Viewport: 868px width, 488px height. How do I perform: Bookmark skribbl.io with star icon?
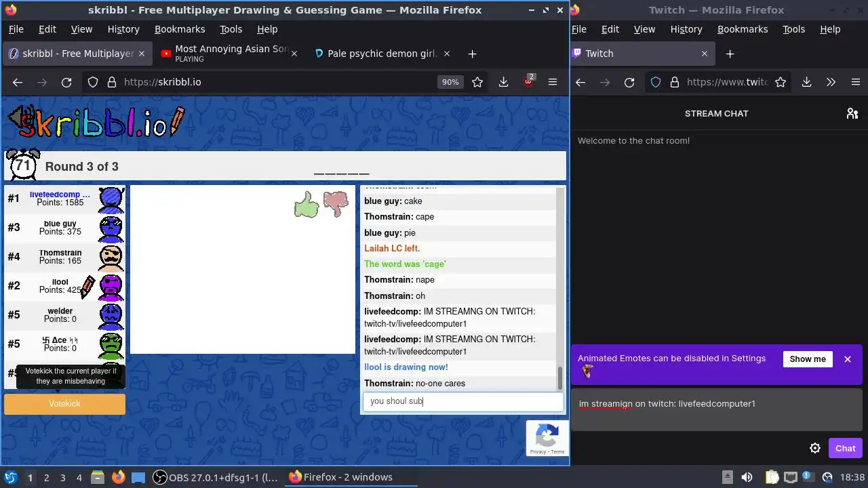477,82
